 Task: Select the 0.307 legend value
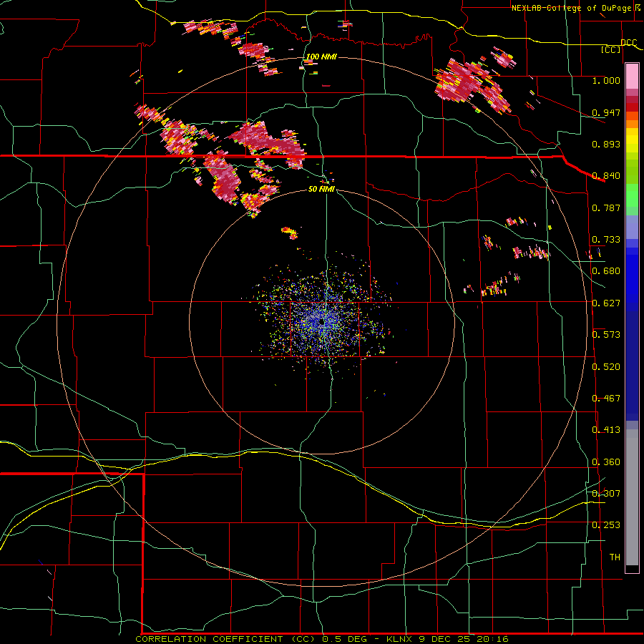(606, 493)
